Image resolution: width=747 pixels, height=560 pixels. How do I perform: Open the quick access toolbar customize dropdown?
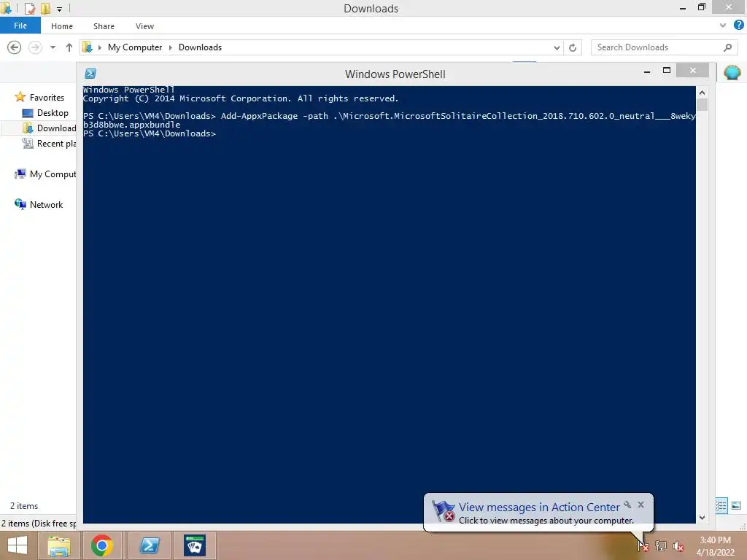click(x=60, y=9)
